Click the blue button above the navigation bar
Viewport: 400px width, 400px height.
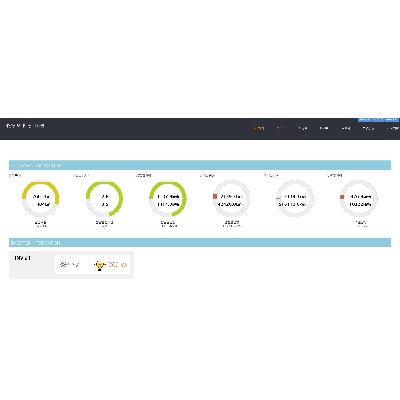pos(378,119)
